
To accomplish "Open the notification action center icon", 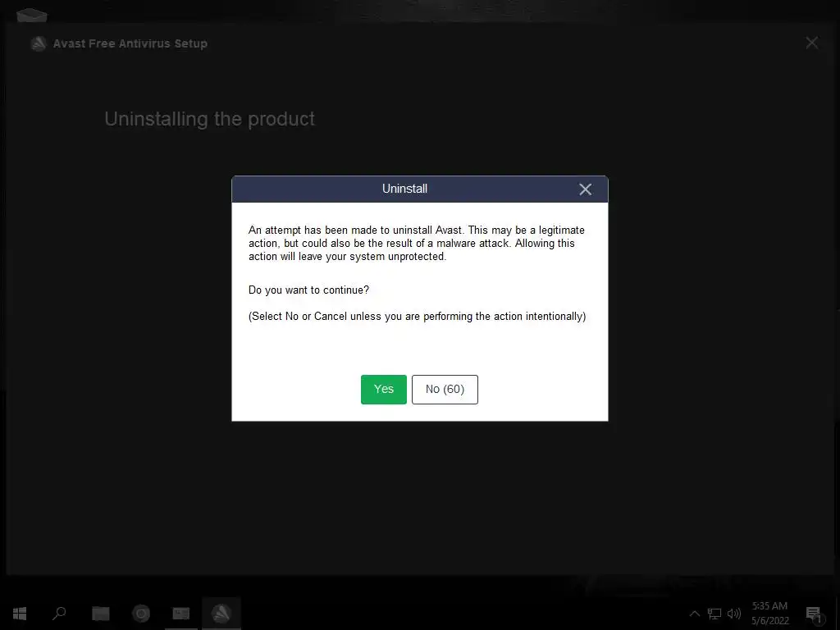I will (814, 614).
